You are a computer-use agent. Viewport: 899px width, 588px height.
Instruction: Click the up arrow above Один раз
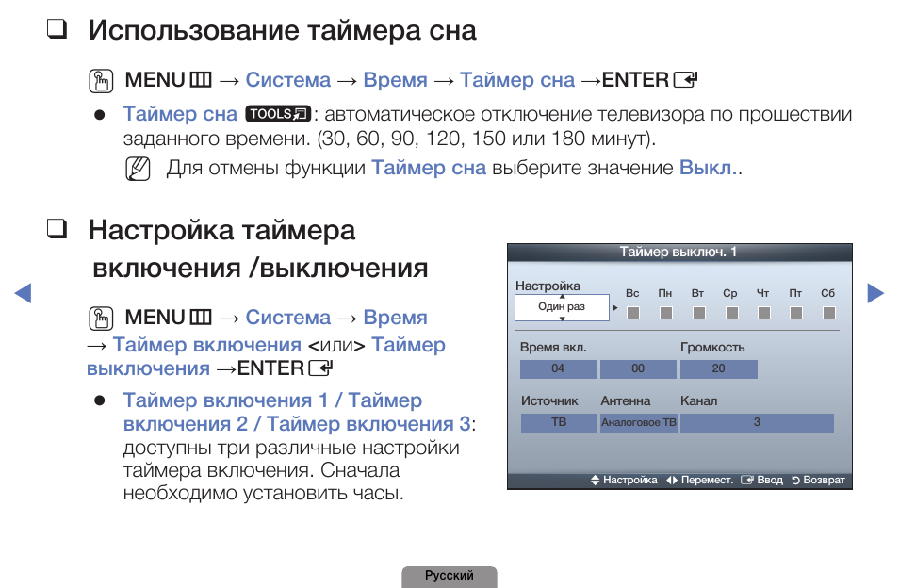click(563, 294)
